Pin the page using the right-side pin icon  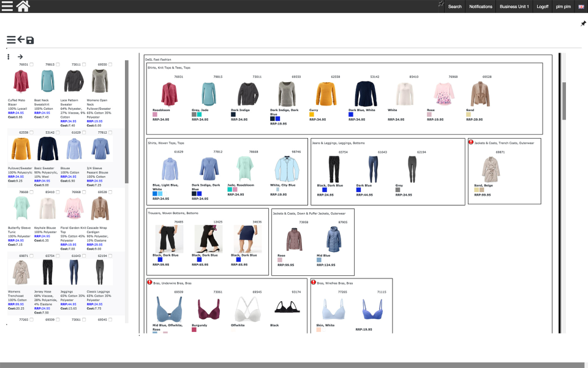583,24
